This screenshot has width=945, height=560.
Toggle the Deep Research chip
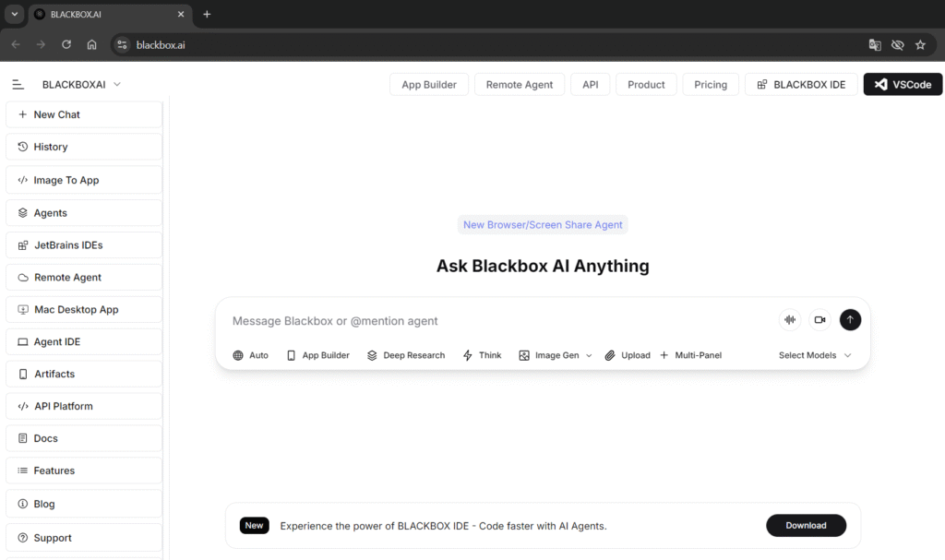pyautogui.click(x=406, y=356)
